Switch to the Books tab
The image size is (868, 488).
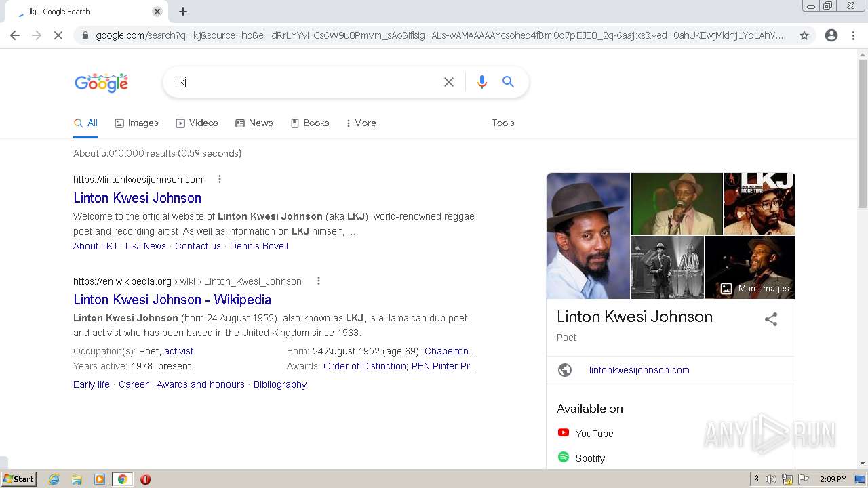pos(310,123)
